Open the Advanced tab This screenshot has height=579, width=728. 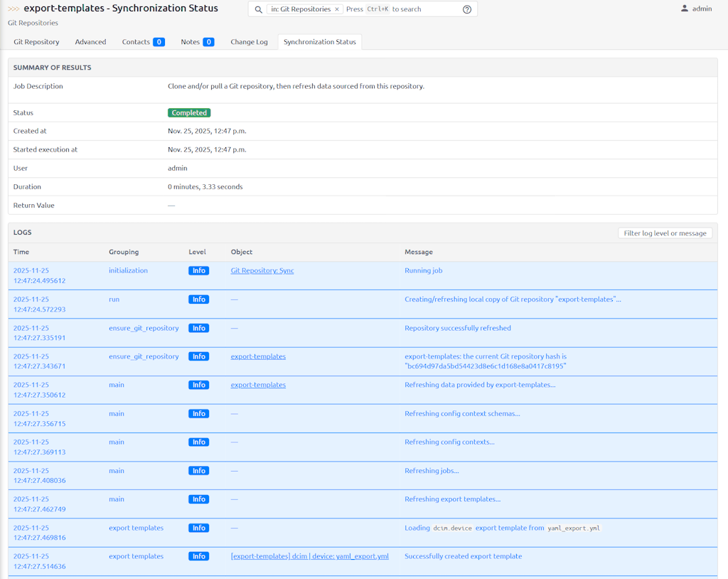point(90,42)
